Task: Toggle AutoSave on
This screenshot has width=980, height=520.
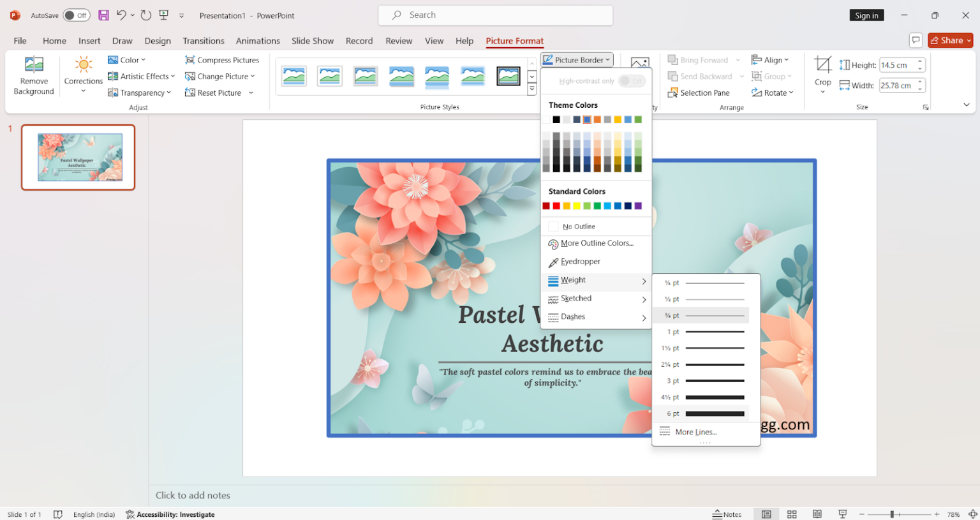Action: point(77,15)
